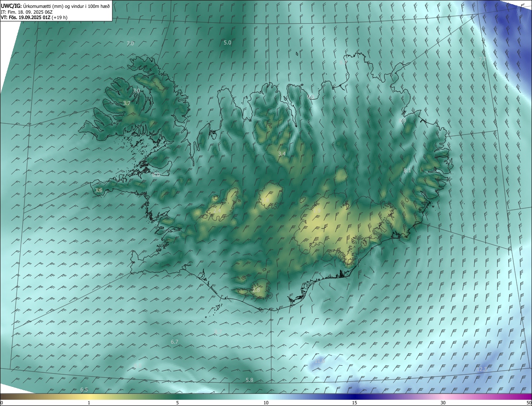
Task: Click the 1 label on the color scale
Action: click(x=89, y=403)
